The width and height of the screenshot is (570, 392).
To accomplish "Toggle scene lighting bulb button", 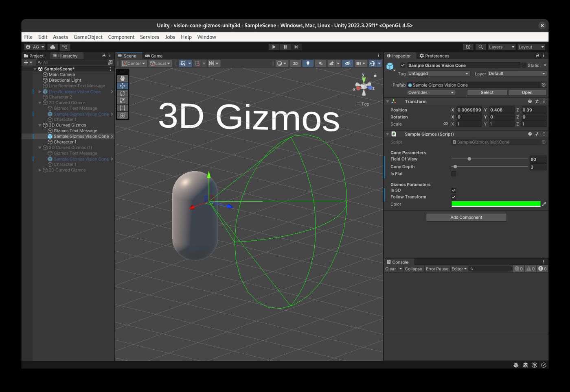I will tap(308, 63).
